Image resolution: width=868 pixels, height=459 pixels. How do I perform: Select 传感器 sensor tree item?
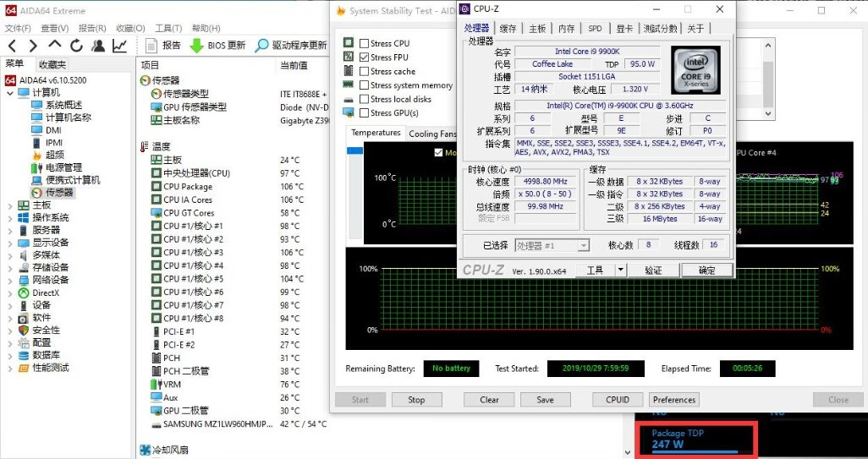pyautogui.click(x=52, y=193)
